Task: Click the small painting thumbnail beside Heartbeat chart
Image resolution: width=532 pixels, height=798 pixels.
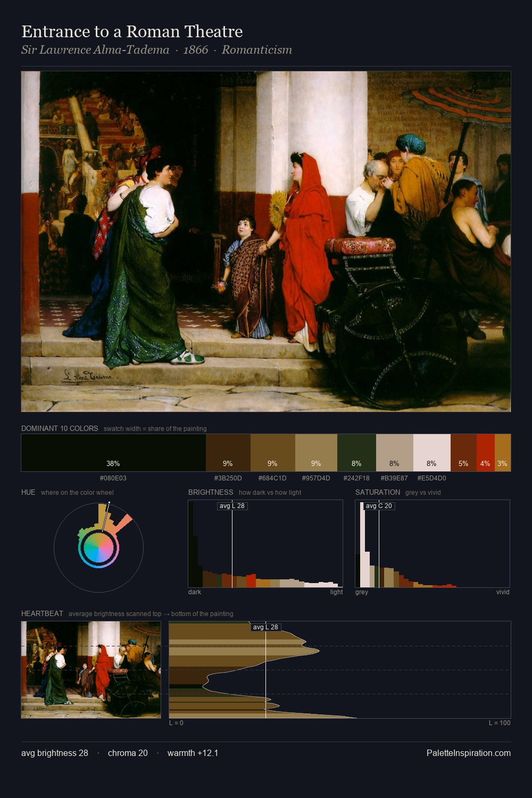Action: click(x=91, y=670)
